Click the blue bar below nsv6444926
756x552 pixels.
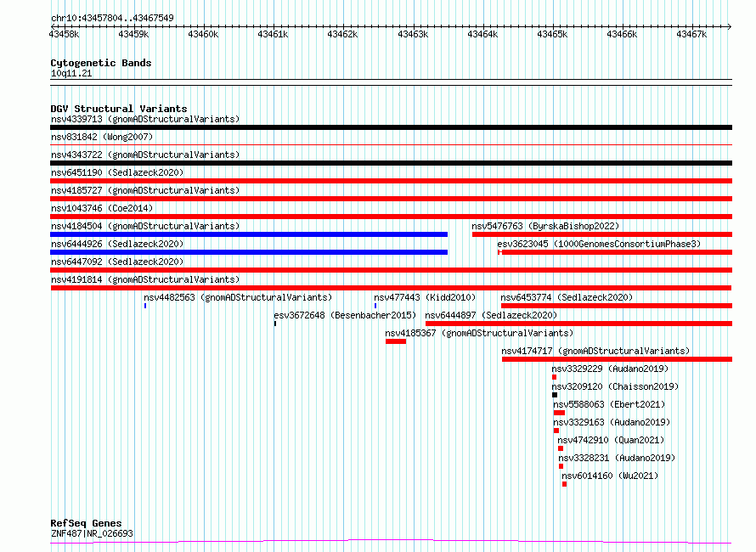(249, 252)
